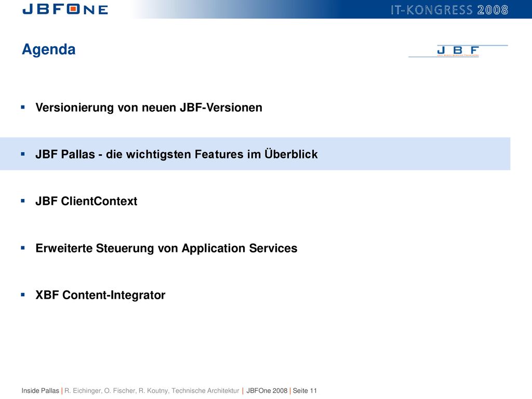Select 'Versionierung von neuen JBF-Versionen' agenda item

pos(149,108)
